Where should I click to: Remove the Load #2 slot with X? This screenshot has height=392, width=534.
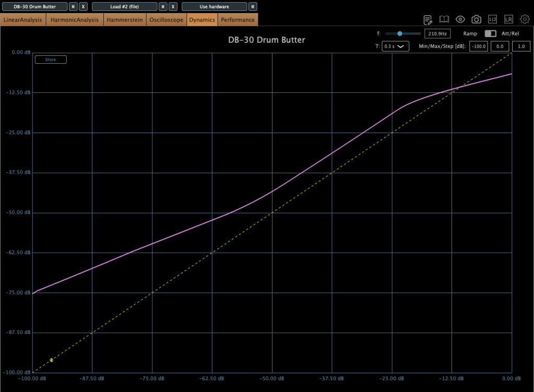coord(173,7)
